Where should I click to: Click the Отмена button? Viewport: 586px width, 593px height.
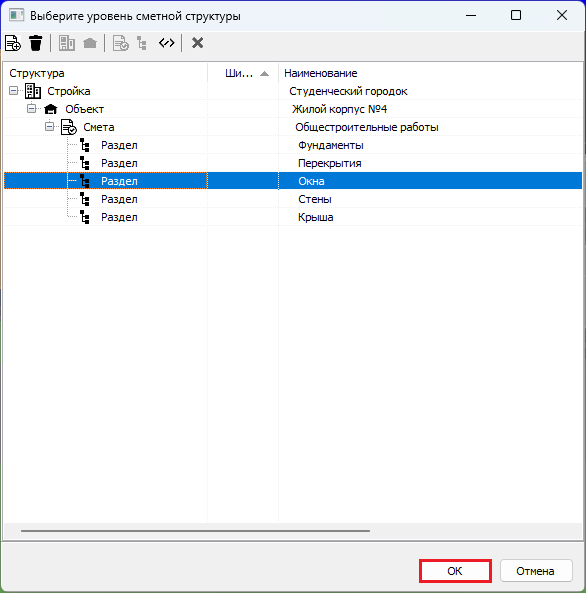536,571
